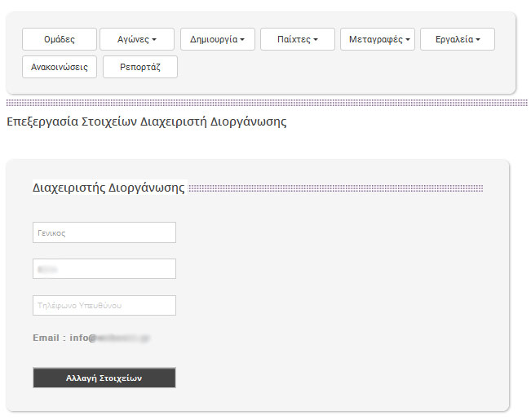Expand the Παίχτες menu

297,39
